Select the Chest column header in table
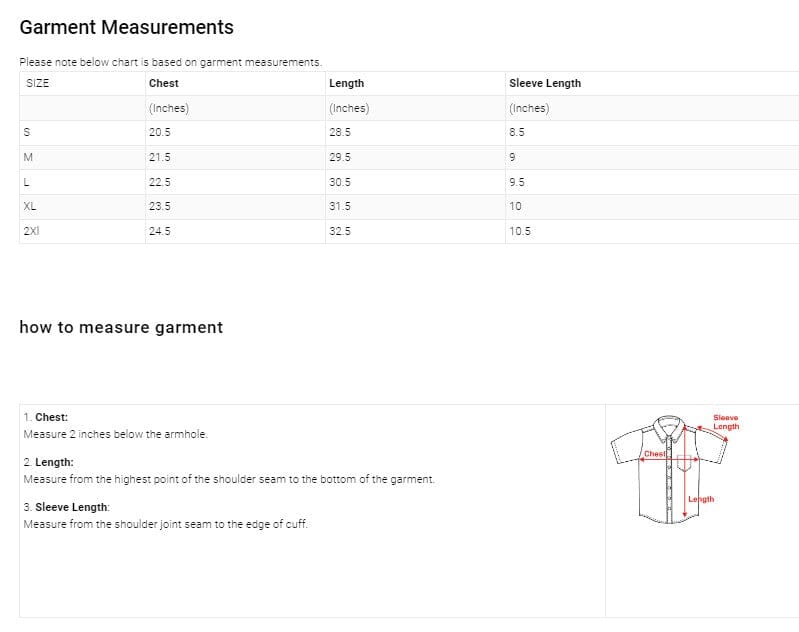The width and height of the screenshot is (799, 632). point(163,83)
